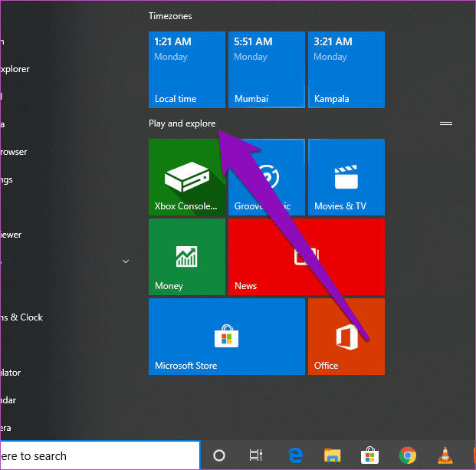Click the Play and explore group header
The width and height of the screenshot is (476, 470).
click(x=182, y=123)
